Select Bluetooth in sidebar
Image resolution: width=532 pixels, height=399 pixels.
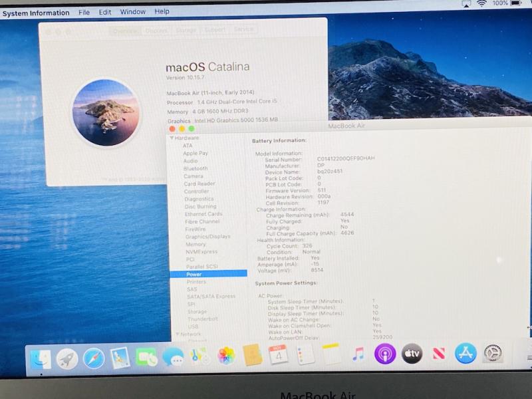coord(196,168)
